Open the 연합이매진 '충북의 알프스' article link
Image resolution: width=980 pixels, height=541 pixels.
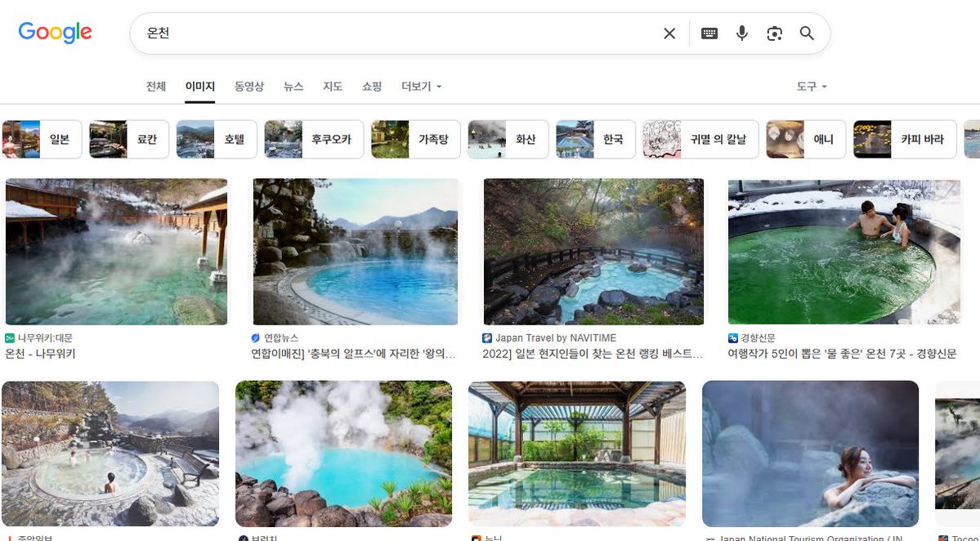353,354
